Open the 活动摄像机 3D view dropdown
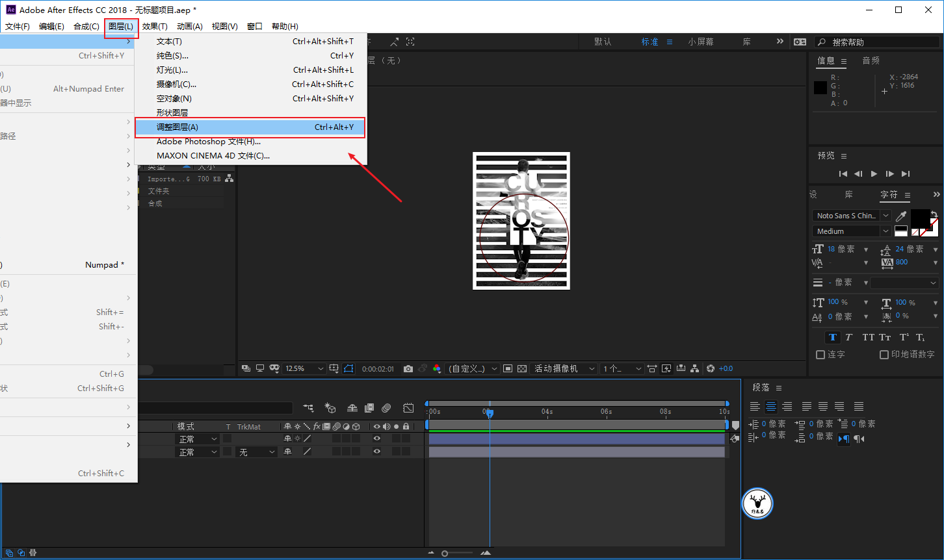Viewport: 944px width, 560px height. point(564,368)
